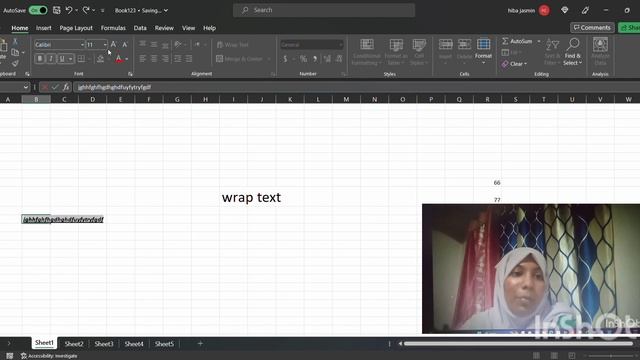Screen dimensions: 640x360
Task: Toggle align left
Action: [142, 59]
